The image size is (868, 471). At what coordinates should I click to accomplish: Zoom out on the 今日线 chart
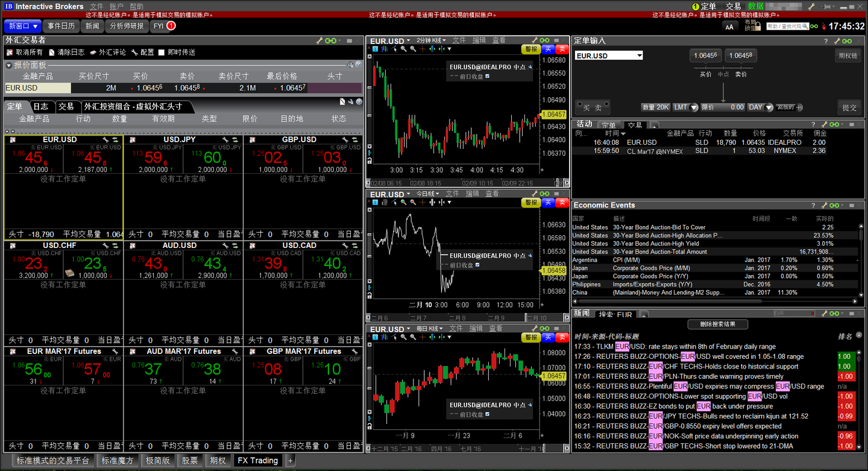(x=413, y=203)
